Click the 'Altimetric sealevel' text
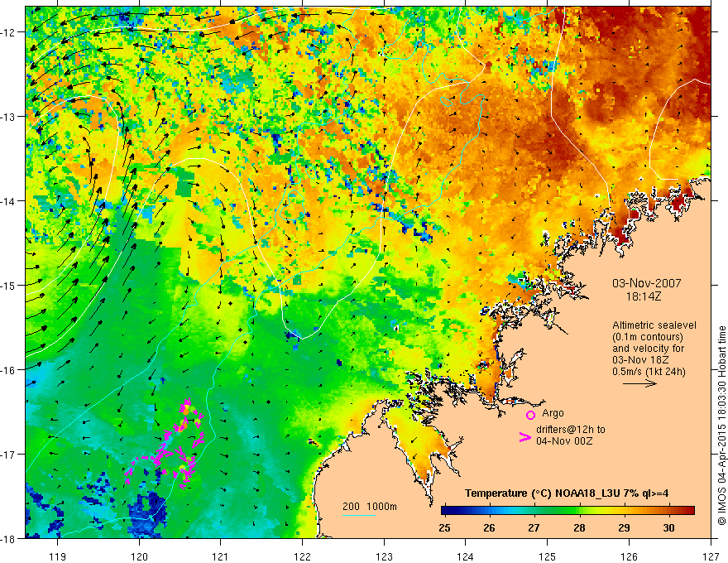Viewport: 728px width, 563px height. click(x=654, y=325)
